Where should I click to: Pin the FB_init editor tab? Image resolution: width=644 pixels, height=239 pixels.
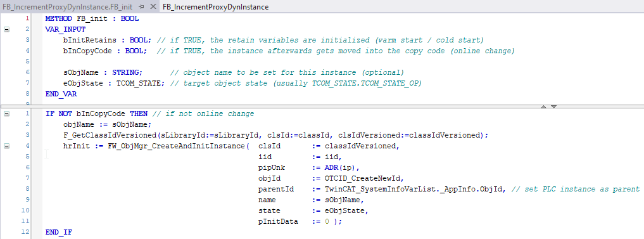point(141,7)
